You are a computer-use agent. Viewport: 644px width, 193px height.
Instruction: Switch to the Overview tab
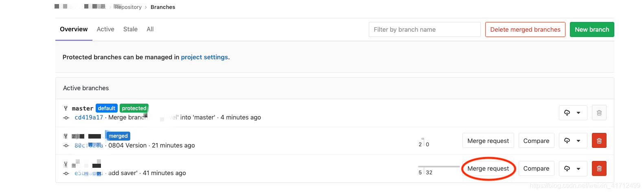(74, 29)
